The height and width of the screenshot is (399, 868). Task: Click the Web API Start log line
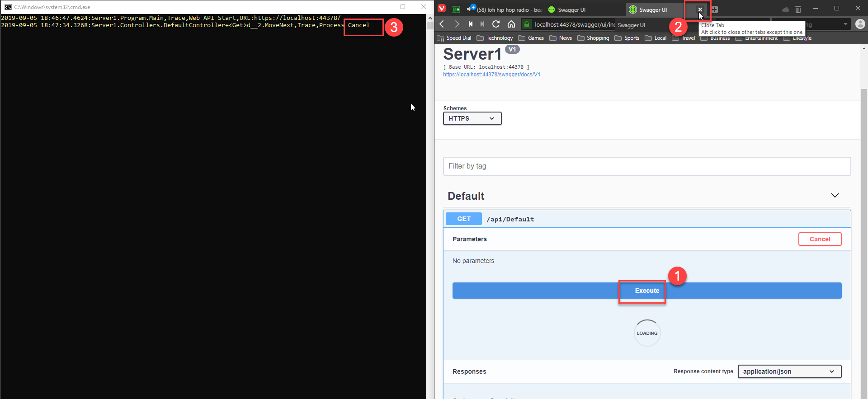[x=170, y=18]
